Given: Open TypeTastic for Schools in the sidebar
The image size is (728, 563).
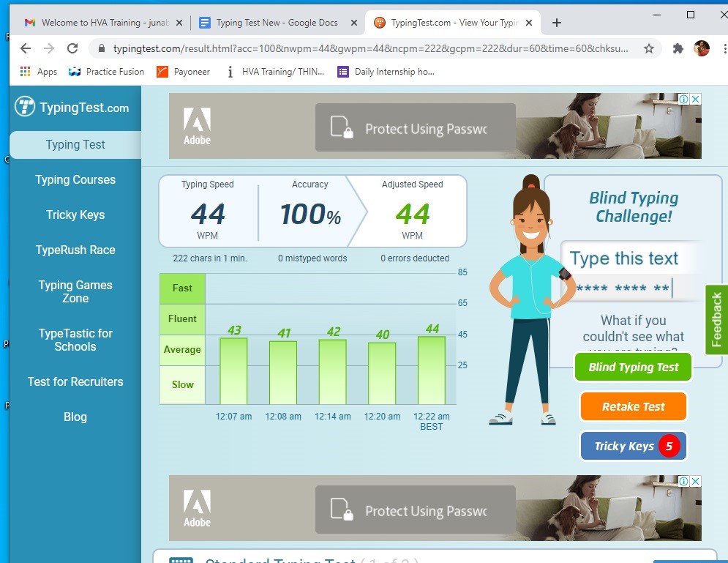Looking at the screenshot, I should 75,340.
